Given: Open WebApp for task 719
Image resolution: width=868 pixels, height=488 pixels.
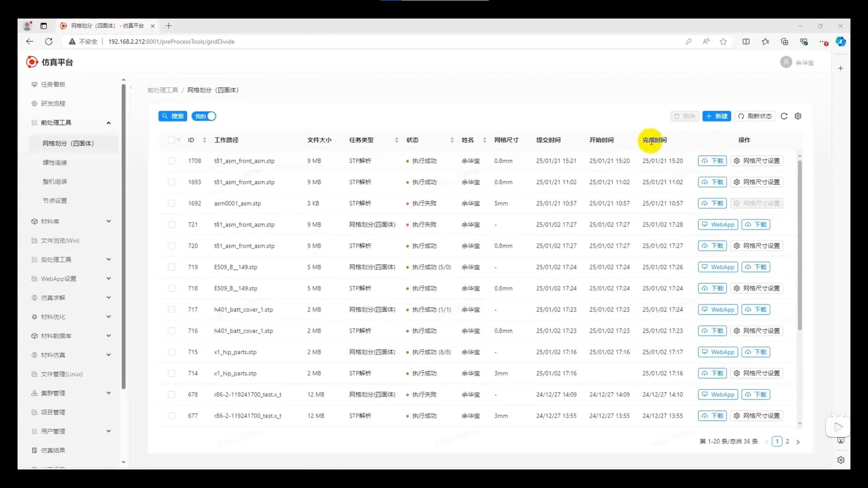Looking at the screenshot, I should (718, 267).
